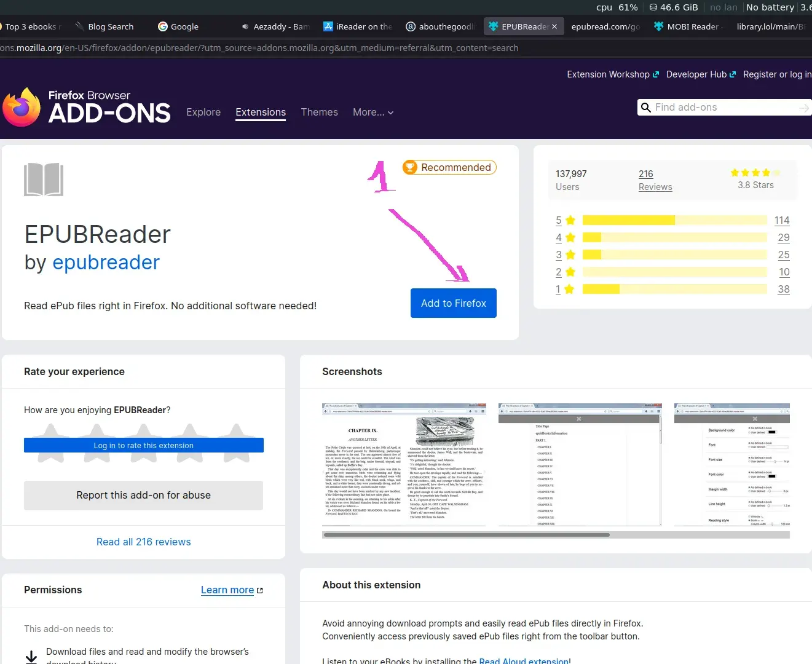Switch to the Aezaddy tab
Screen dimensions: 812x664
pos(275,26)
